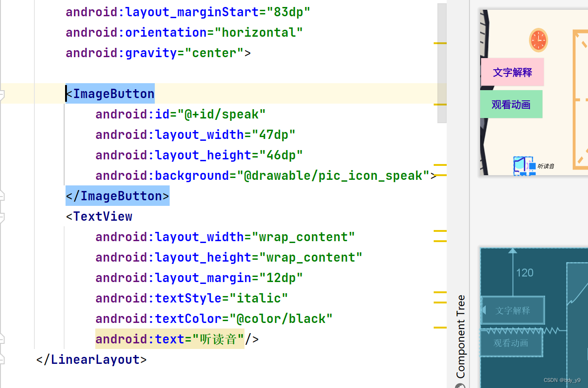
Task: Select the 文字解释 widget in the blueprint view
Action: click(513, 310)
